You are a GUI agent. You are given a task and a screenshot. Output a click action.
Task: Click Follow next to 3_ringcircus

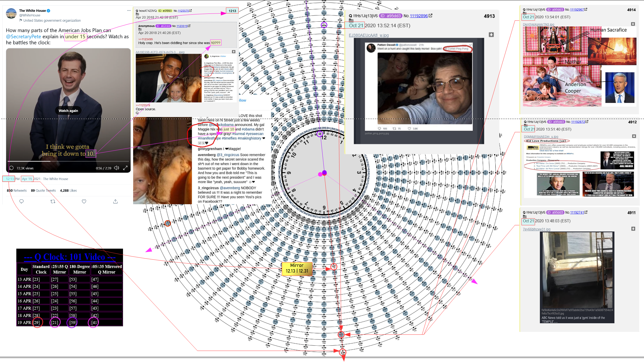point(223,56)
